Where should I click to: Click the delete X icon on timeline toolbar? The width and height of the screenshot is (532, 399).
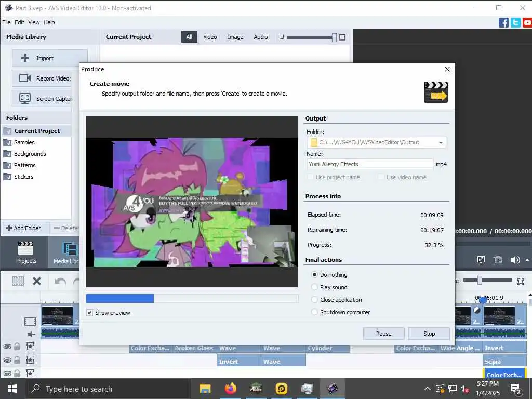[x=37, y=281]
